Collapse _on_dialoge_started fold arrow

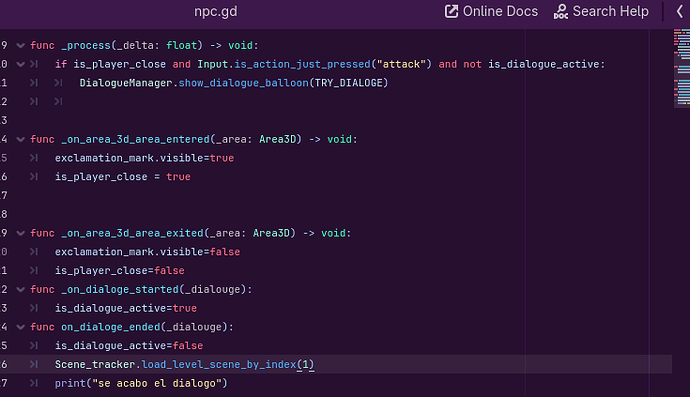pyautogui.click(x=20, y=289)
